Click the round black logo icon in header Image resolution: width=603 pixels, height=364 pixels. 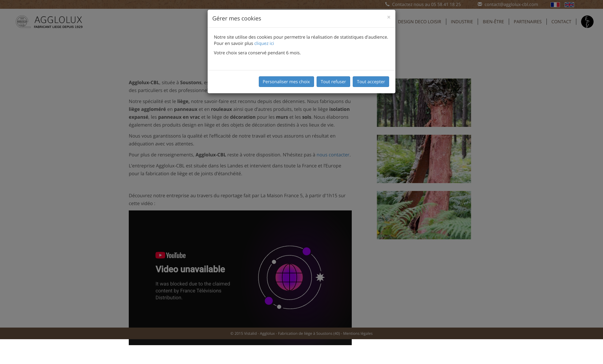[587, 22]
